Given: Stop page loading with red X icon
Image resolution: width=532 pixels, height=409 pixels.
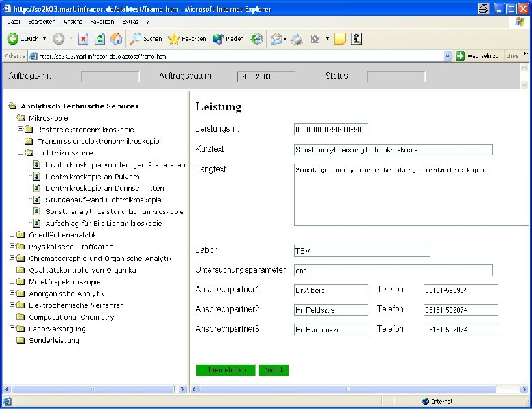Looking at the screenshot, I should (x=83, y=39).
